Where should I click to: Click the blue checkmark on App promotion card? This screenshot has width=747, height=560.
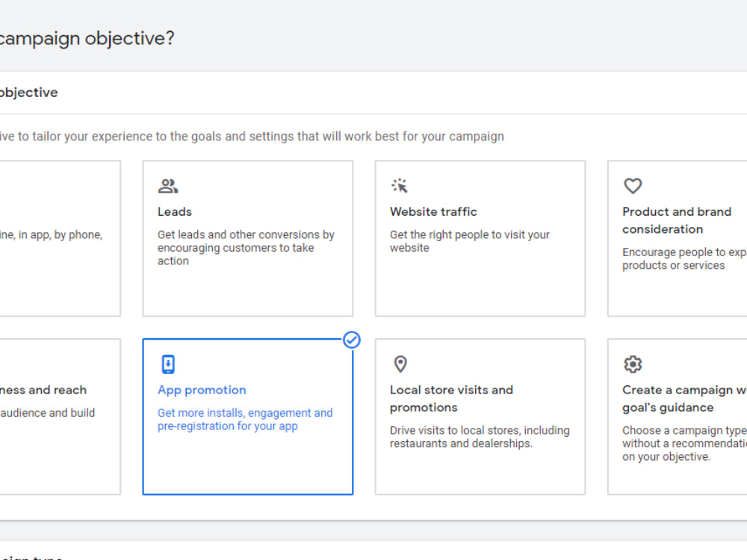(x=352, y=340)
